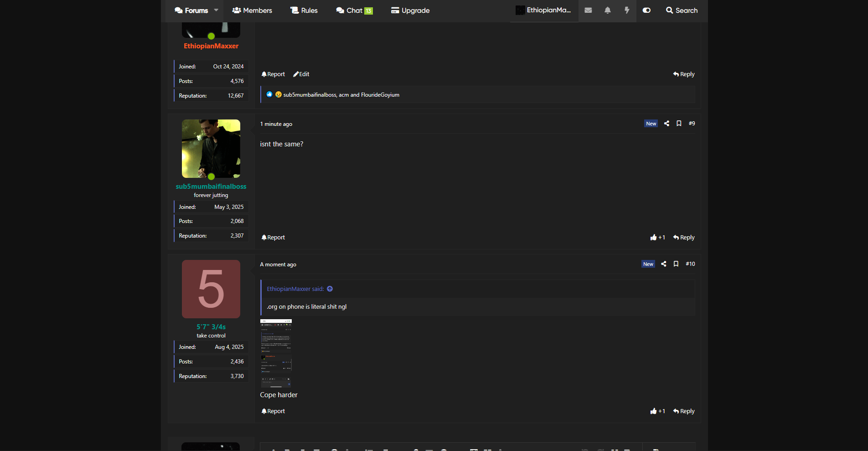This screenshot has width=868, height=451.
Task: Share post #10 via share icon
Action: point(664,264)
